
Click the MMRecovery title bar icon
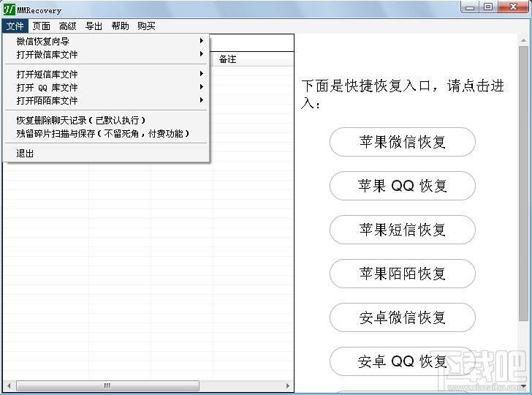[x=9, y=10]
